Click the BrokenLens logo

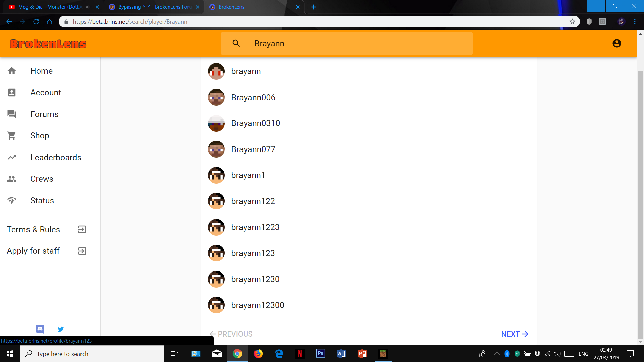(48, 44)
